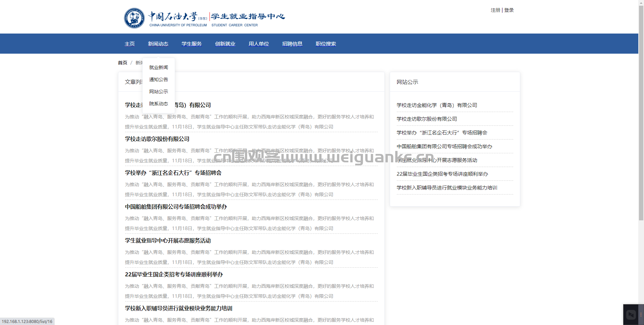Select 网站公示 in the dropdown menu

(x=159, y=92)
